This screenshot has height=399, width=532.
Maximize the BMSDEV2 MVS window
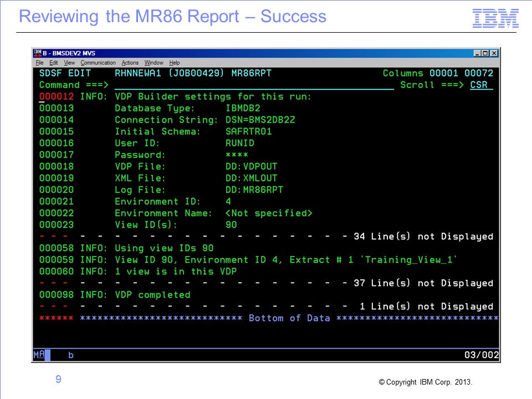click(485, 53)
